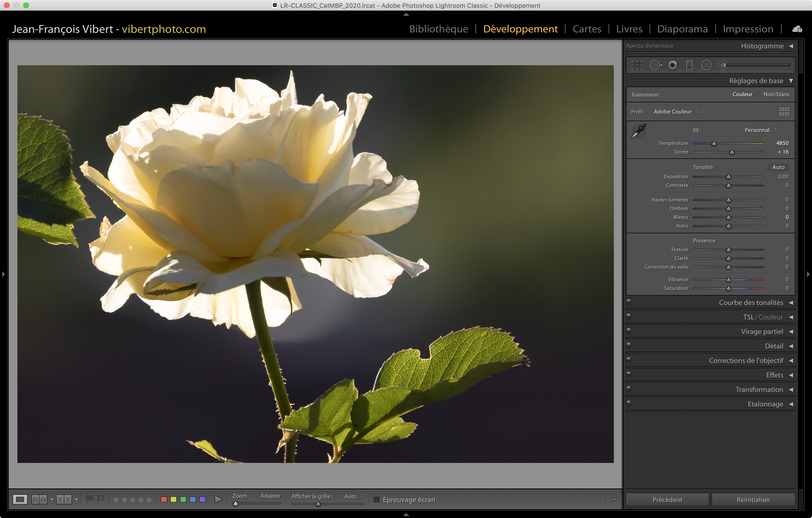This screenshot has width=812, height=518.
Task: Select the Crop Overlay tool
Action: [x=637, y=65]
